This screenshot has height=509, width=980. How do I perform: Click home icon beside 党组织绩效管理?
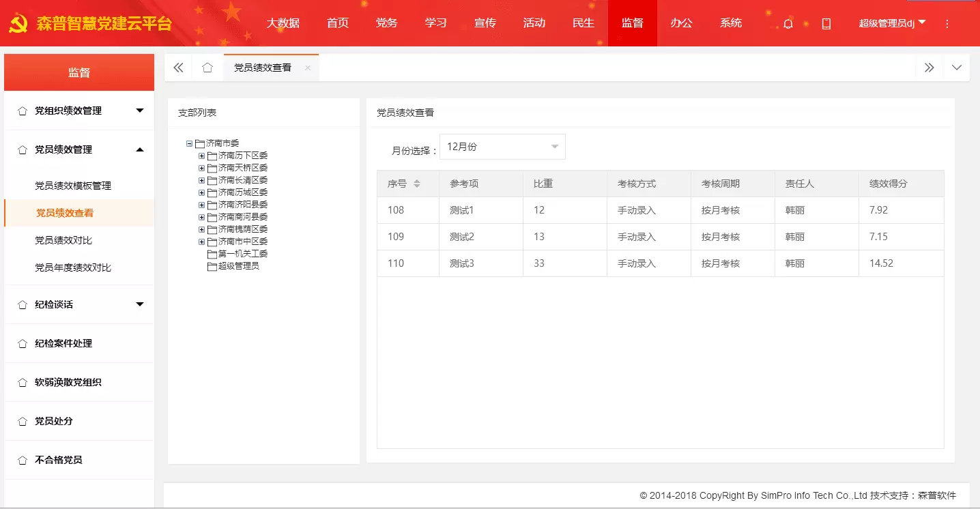(23, 111)
